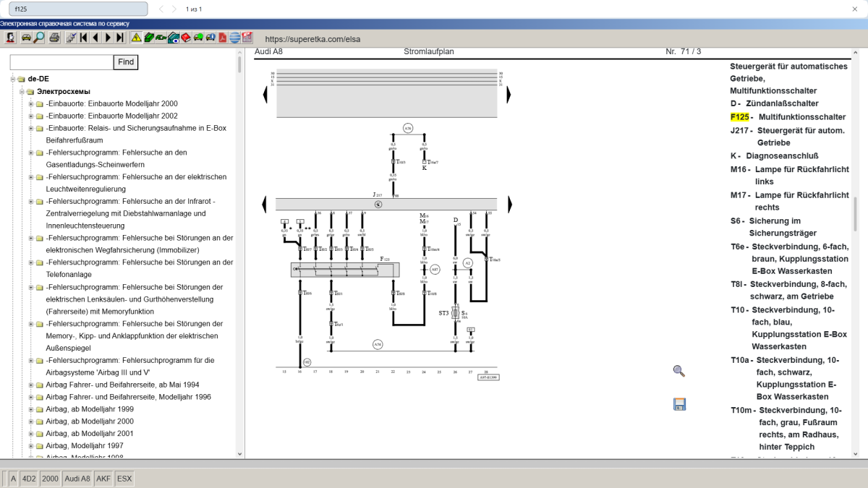The width and height of the screenshot is (868, 488).
Task: Expand Airbag, ab Modelljahr 1999 node
Action: coord(31,410)
